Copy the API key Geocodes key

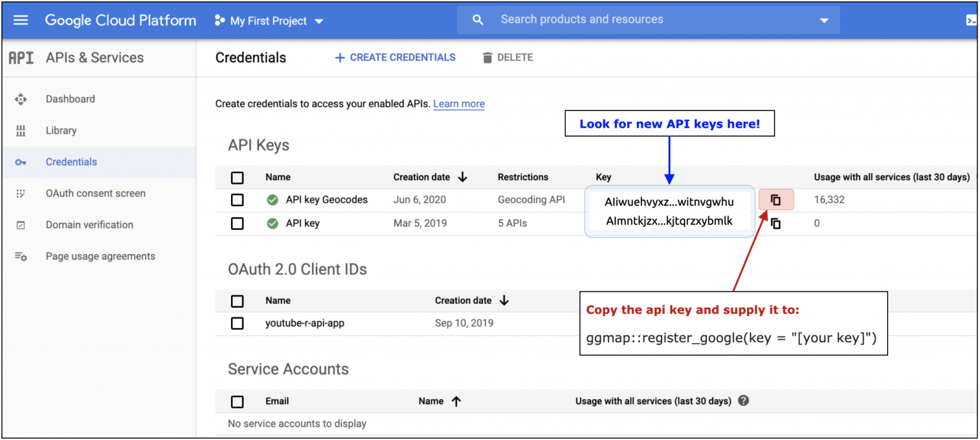[776, 200]
